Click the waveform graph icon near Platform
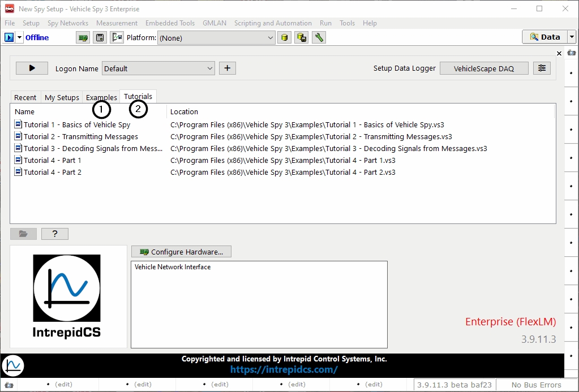This screenshot has height=392, width=579. click(x=117, y=37)
